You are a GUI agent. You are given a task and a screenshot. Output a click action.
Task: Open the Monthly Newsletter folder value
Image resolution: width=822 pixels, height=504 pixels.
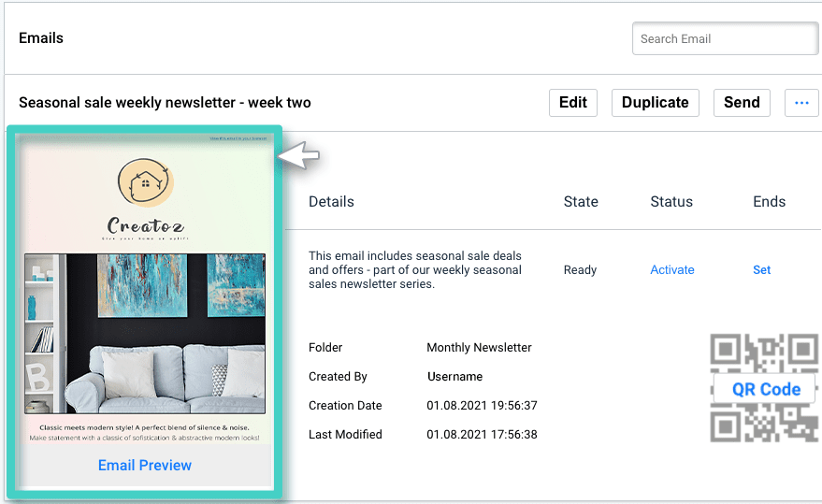tap(479, 348)
